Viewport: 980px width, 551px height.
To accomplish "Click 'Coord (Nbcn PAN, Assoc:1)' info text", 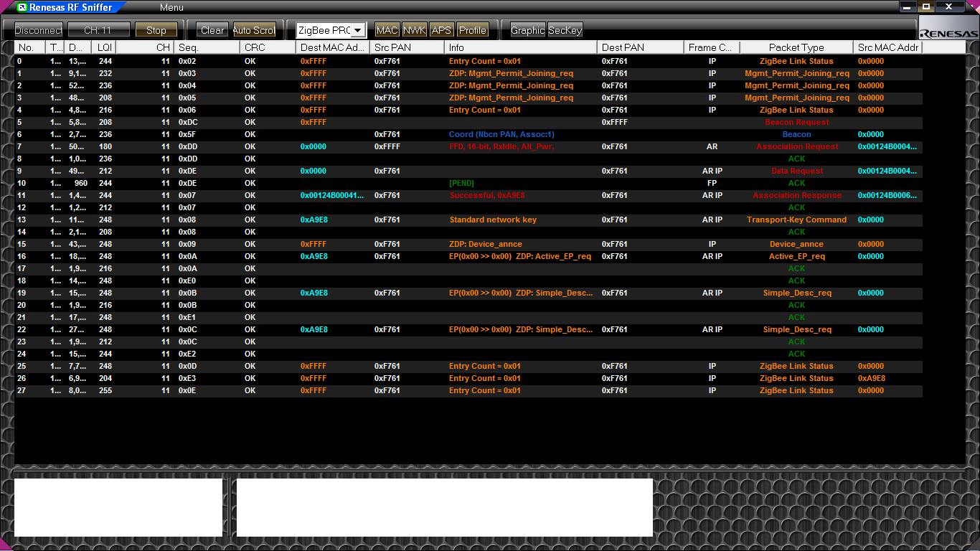I will point(501,135).
